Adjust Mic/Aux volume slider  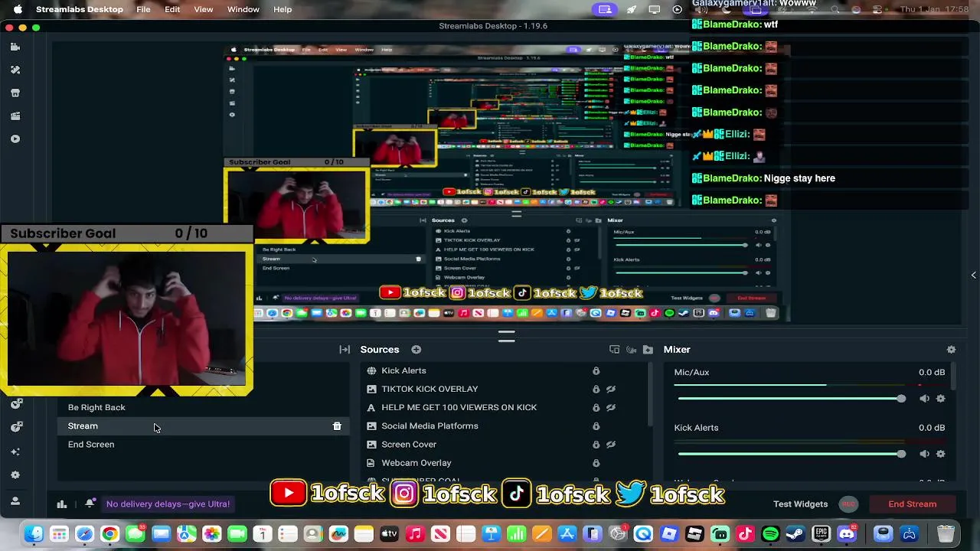tap(792, 399)
